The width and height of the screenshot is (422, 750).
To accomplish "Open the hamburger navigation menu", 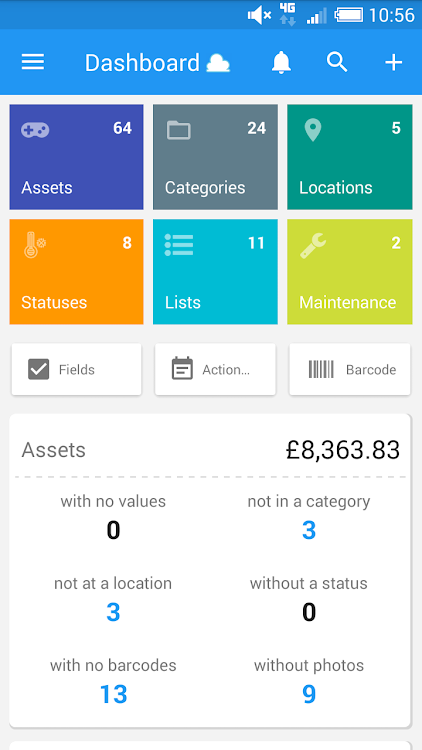I will [x=33, y=62].
